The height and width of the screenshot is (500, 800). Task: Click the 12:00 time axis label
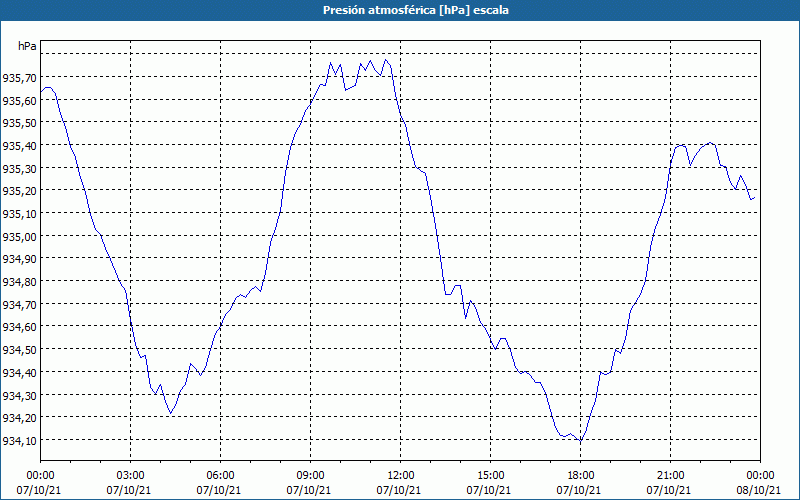pyautogui.click(x=401, y=476)
